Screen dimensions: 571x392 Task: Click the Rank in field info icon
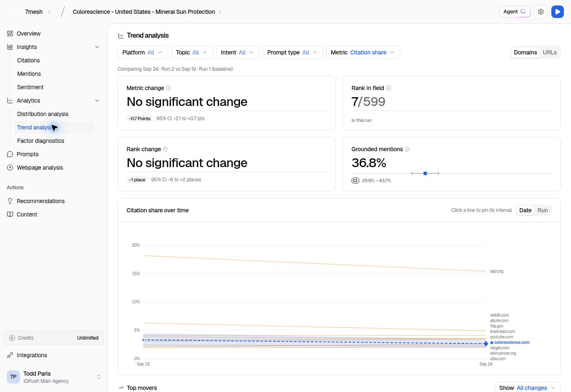[388, 88]
